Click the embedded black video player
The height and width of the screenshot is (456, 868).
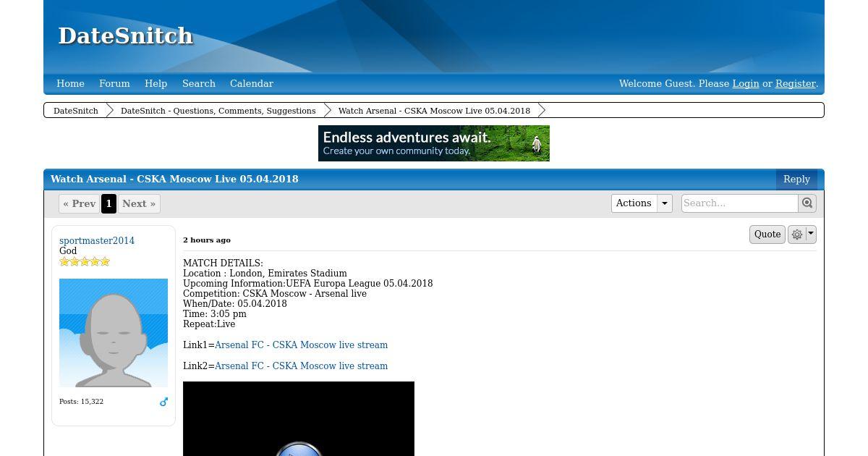(299, 418)
